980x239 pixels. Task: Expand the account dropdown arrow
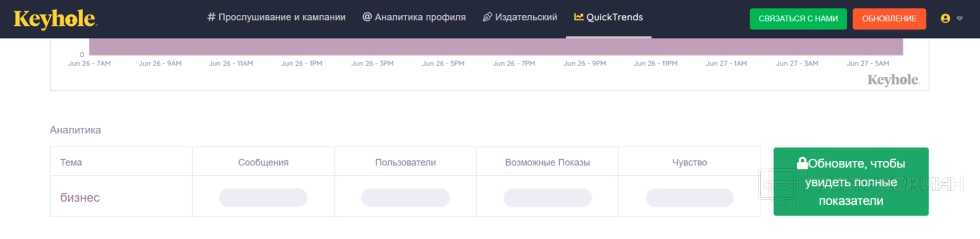pyautogui.click(x=960, y=19)
